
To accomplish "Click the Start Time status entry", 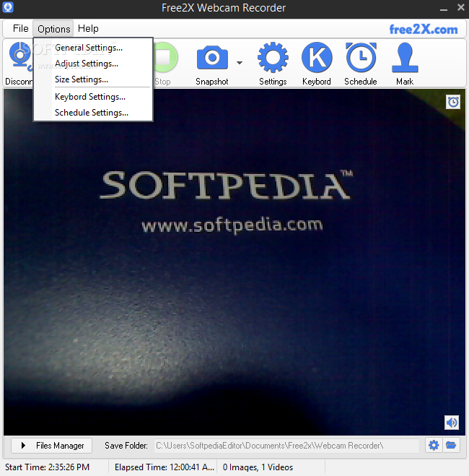I will click(x=48, y=467).
